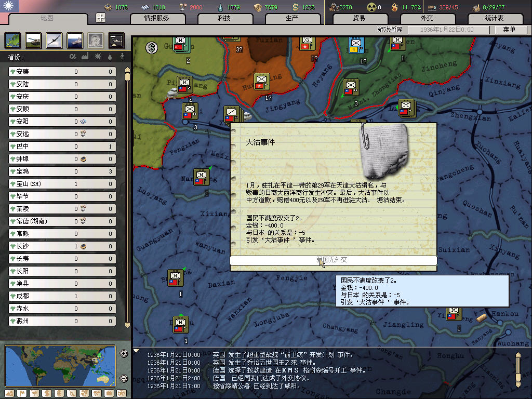Show naval units list via warship icon
The height and width of the screenshot is (399, 532).
75,41
